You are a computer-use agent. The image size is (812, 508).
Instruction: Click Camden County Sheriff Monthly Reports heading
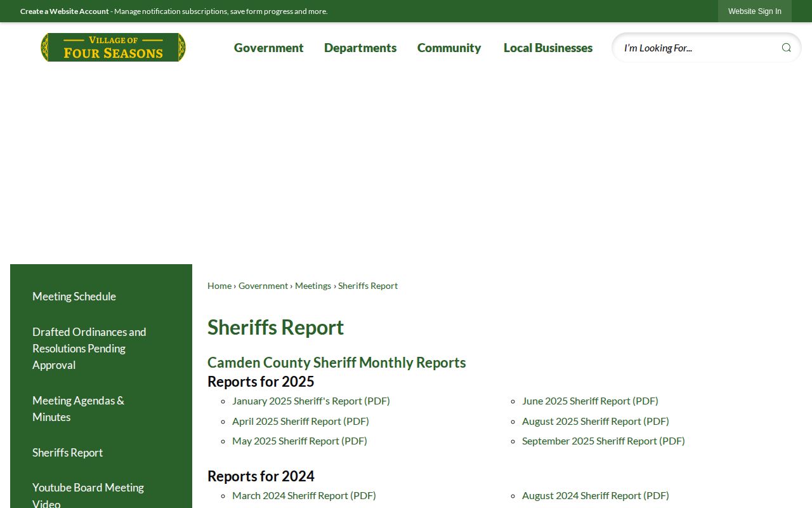point(337,363)
